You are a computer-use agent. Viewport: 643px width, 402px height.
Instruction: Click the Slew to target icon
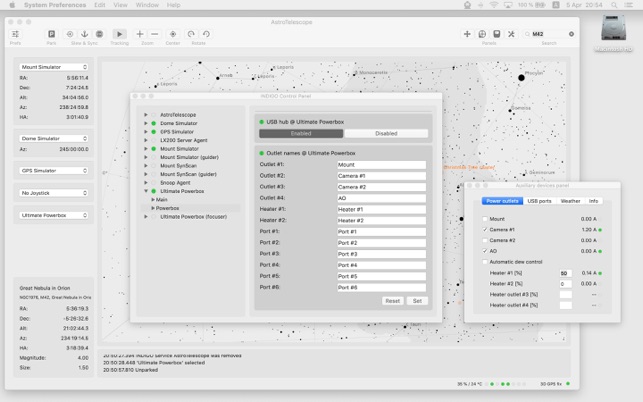click(70, 34)
